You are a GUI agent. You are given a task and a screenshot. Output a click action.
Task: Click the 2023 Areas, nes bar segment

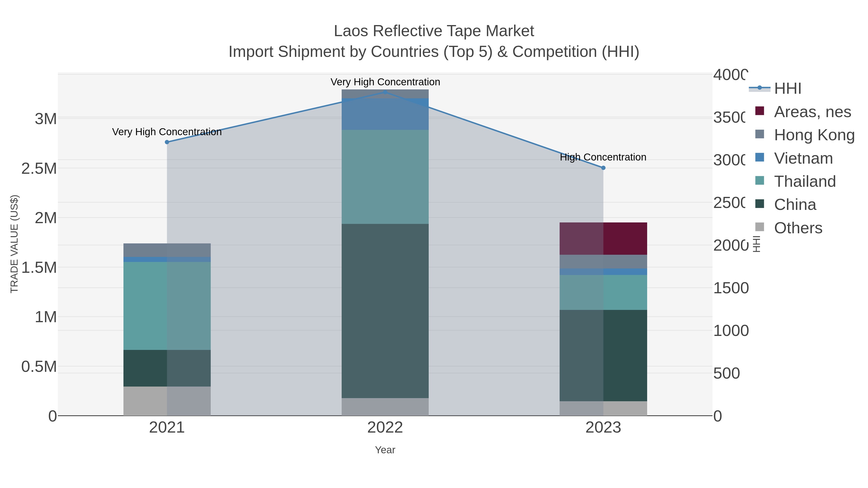603,238
